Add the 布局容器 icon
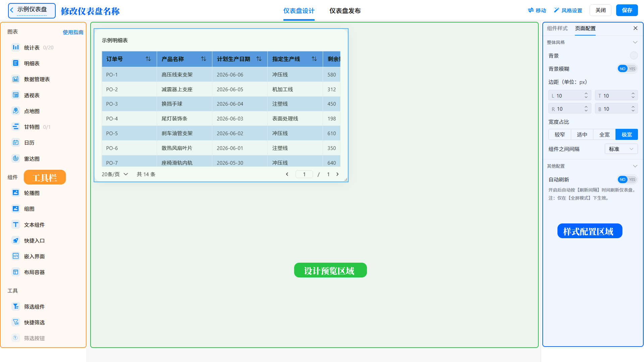Image resolution: width=644 pixels, height=362 pixels. (x=16, y=272)
